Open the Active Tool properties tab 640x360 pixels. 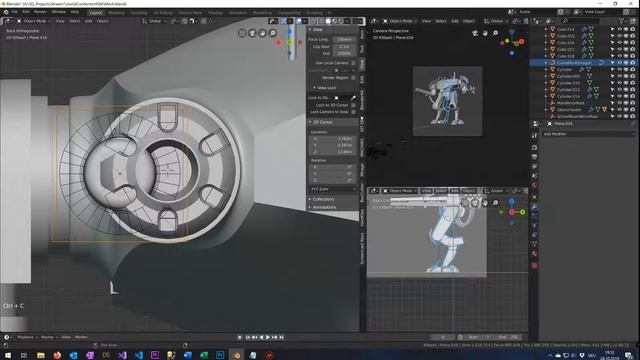[x=534, y=136]
